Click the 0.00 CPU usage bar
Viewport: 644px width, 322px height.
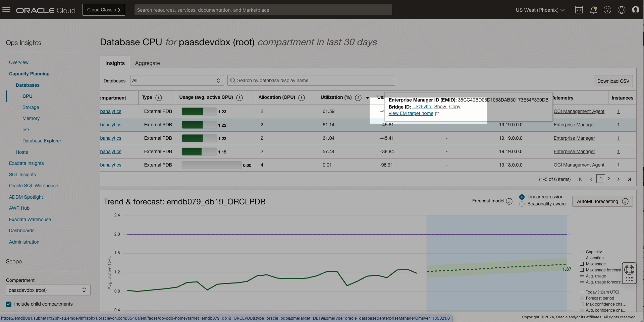coord(212,165)
